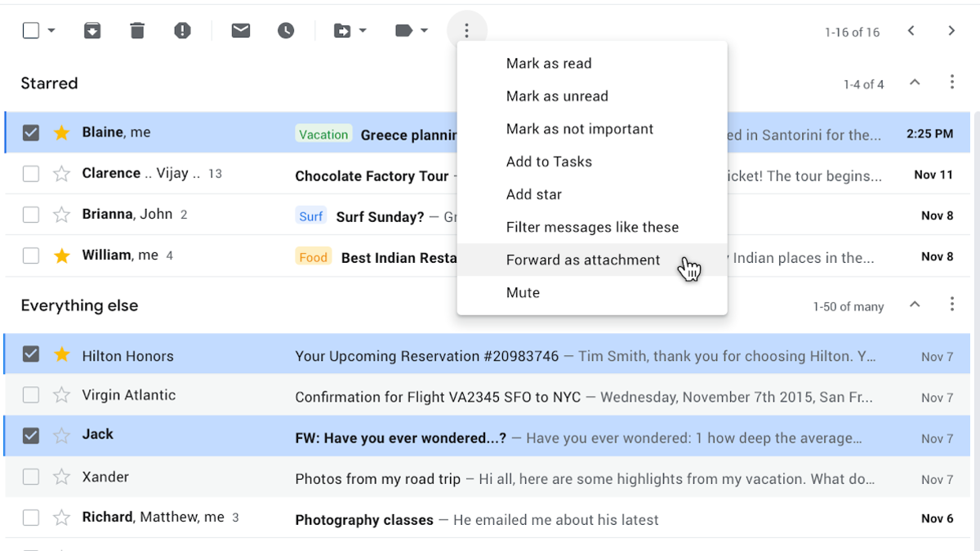
Task: Delete selected emails with trash icon
Action: [137, 31]
